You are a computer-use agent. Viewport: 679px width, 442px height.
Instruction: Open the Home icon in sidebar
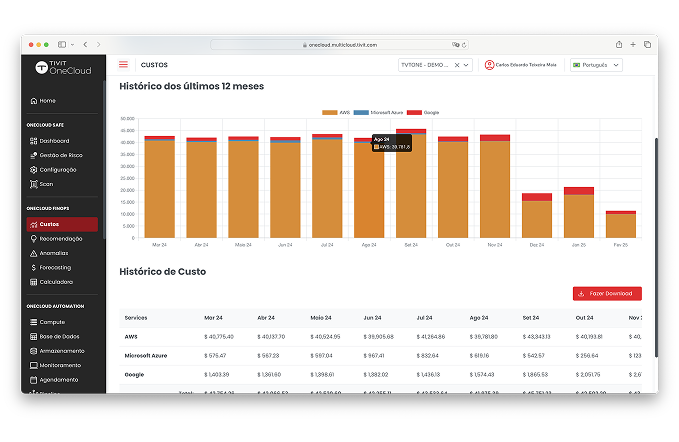pyautogui.click(x=34, y=101)
